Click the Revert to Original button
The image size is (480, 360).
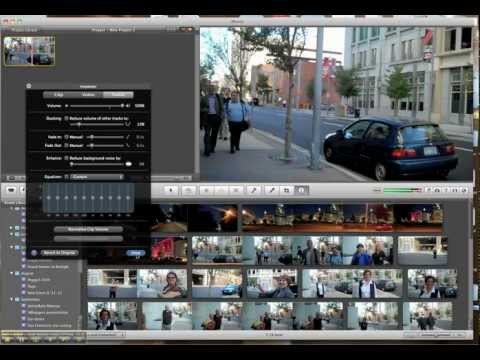pos(59,253)
